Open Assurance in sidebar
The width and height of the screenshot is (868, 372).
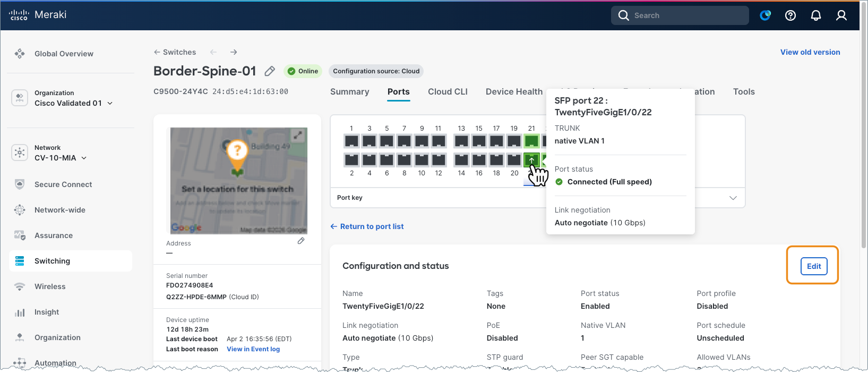(54, 235)
